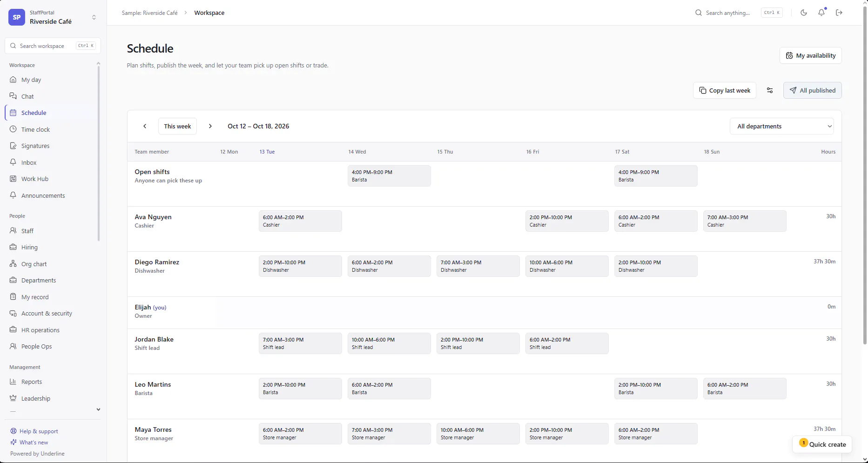Click the Leadership crown icon
Image resolution: width=868 pixels, height=463 pixels.
[x=13, y=398]
